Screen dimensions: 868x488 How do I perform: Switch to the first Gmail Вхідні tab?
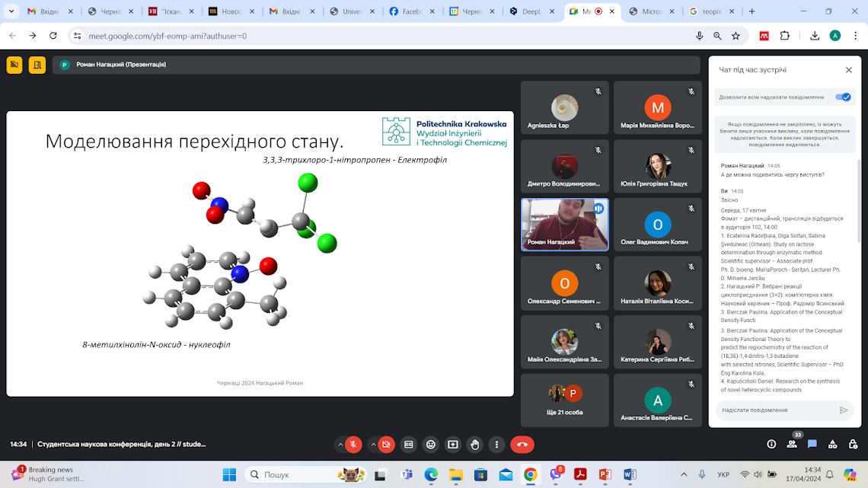(50, 11)
